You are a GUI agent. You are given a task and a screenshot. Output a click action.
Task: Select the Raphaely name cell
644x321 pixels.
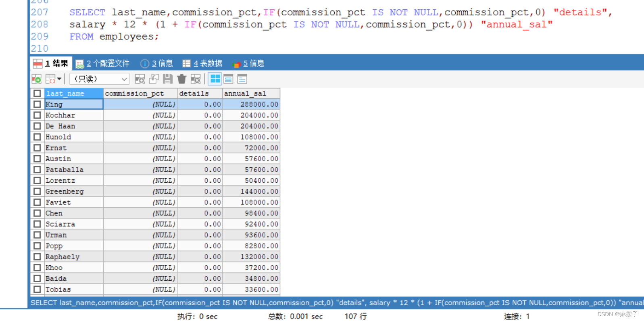point(74,256)
